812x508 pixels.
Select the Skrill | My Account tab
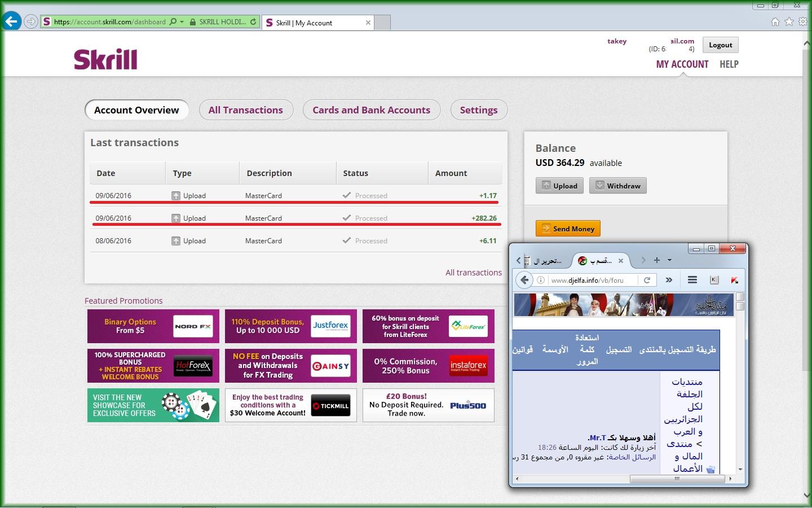pos(318,23)
